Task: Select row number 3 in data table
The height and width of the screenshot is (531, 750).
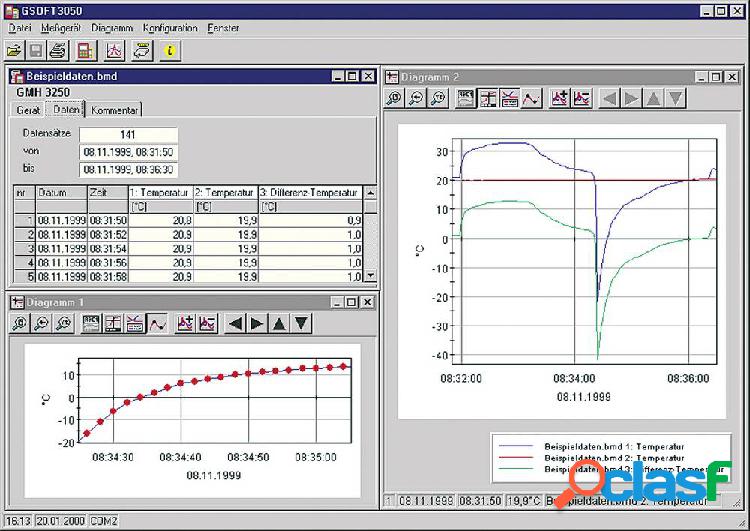Action: click(24, 248)
